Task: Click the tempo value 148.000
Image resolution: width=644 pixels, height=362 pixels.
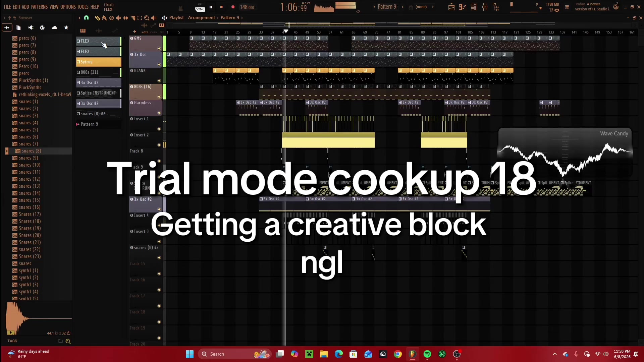Action: click(247, 7)
